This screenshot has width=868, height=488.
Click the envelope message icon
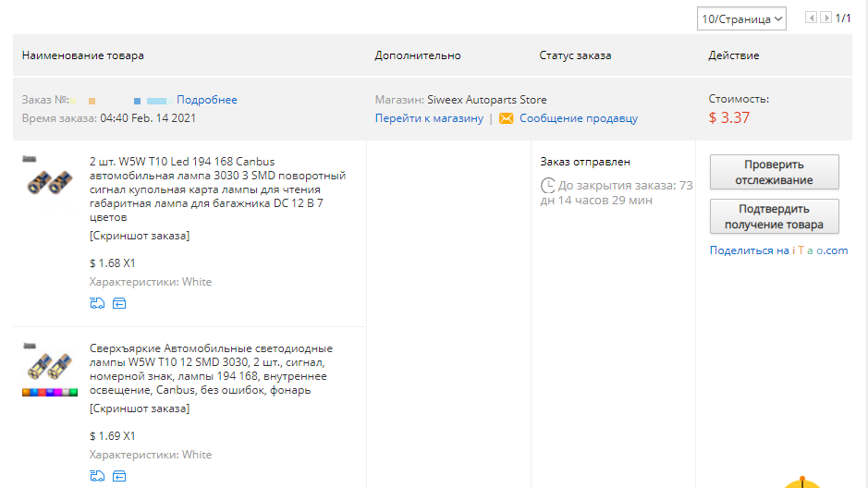[506, 118]
